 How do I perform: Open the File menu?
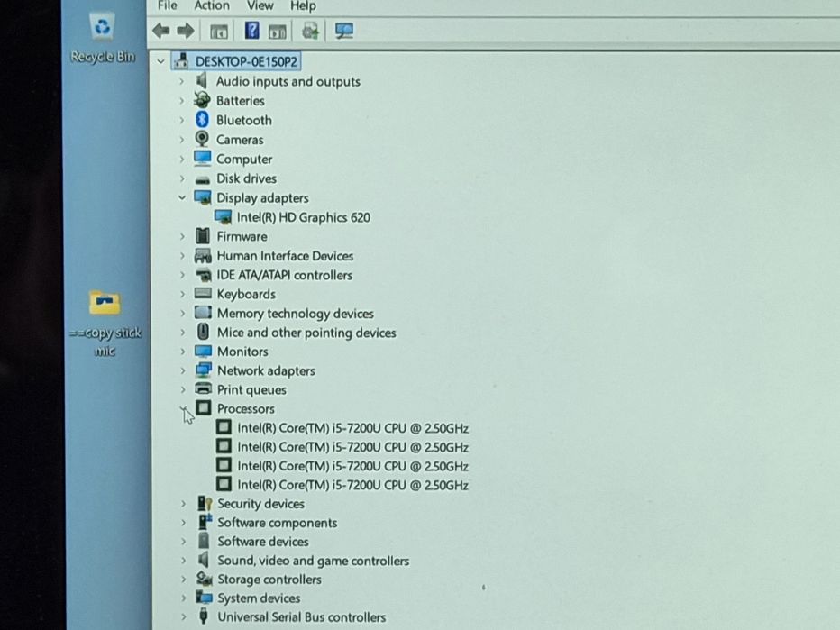tap(167, 6)
